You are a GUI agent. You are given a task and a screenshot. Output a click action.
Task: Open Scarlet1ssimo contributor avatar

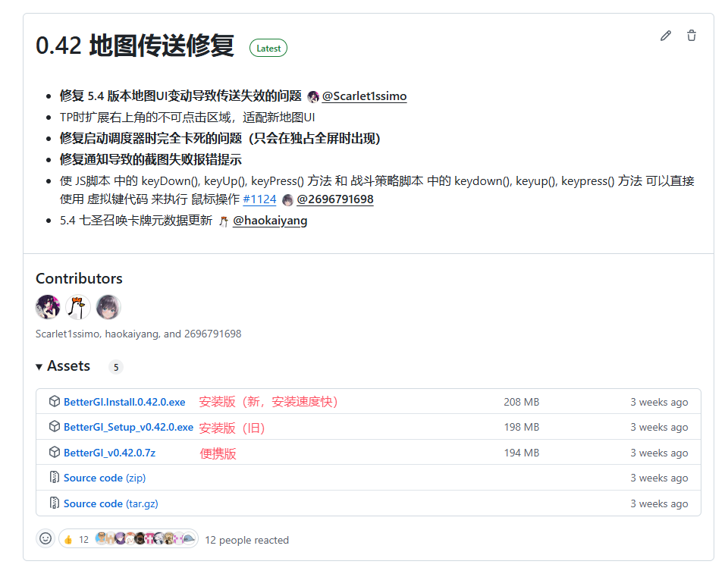(48, 307)
